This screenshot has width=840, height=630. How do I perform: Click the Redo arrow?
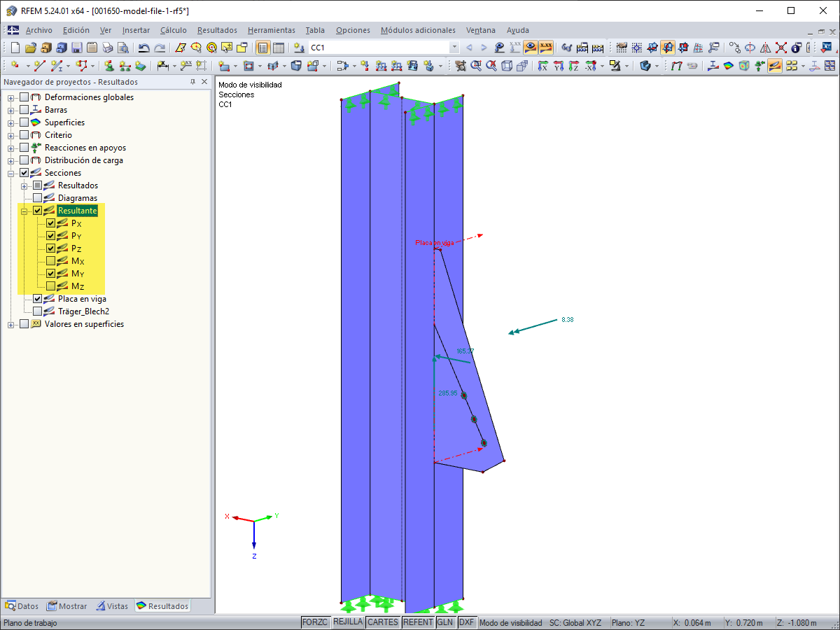[160, 48]
